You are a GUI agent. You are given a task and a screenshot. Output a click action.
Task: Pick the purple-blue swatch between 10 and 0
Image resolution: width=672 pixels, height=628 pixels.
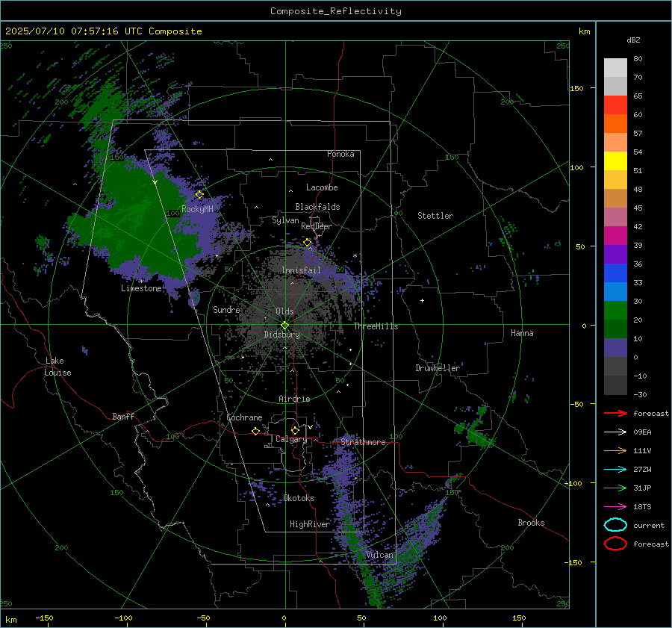(615, 348)
